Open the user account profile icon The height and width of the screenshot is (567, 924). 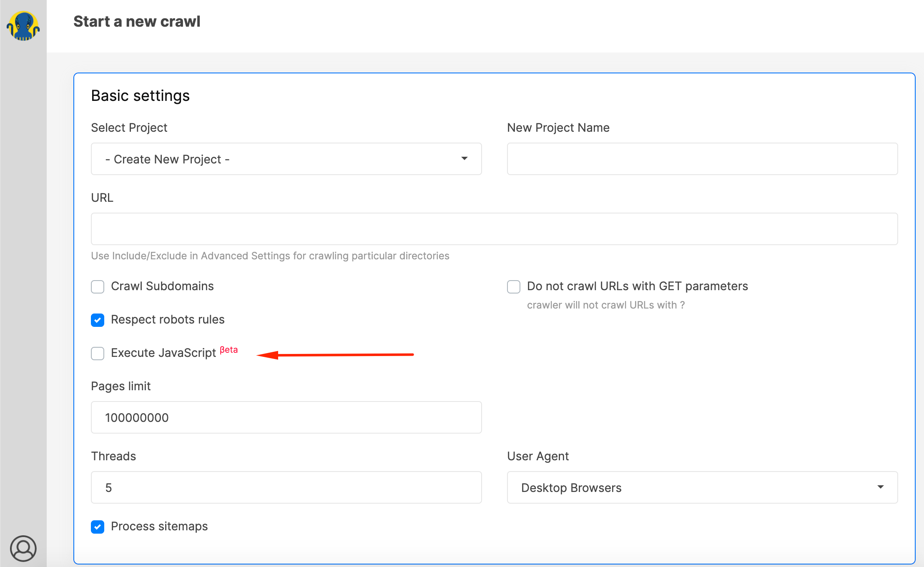point(23,548)
